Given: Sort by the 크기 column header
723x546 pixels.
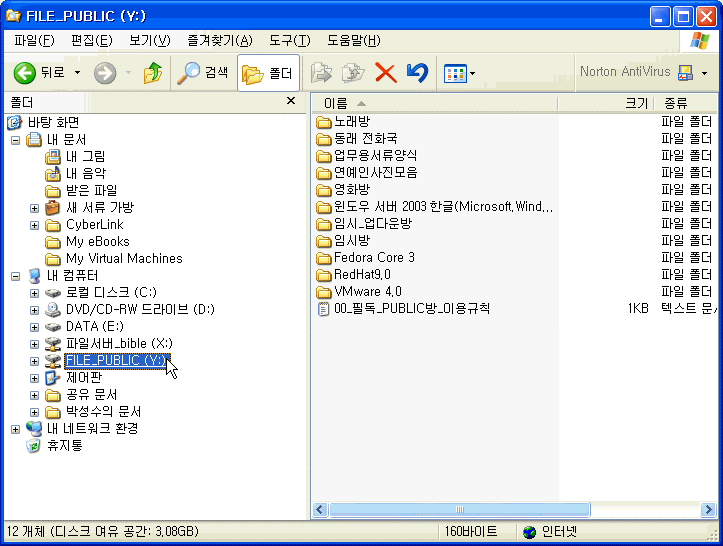Looking at the screenshot, I should [605, 103].
